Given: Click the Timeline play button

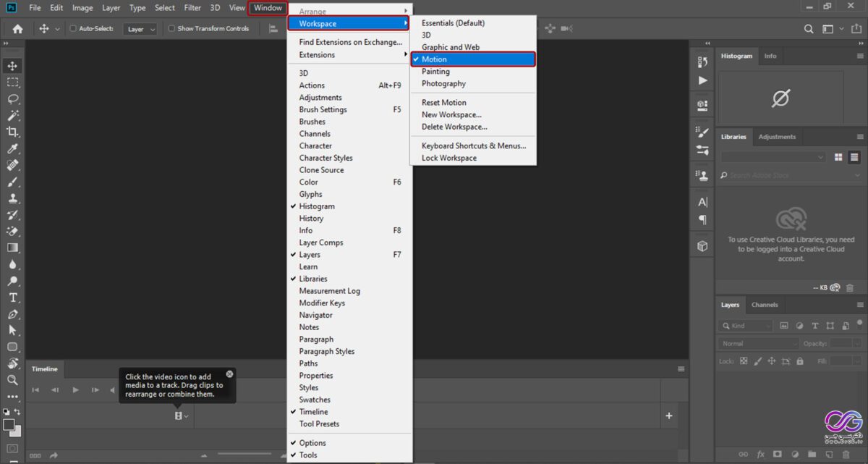Looking at the screenshot, I should pyautogui.click(x=75, y=390).
